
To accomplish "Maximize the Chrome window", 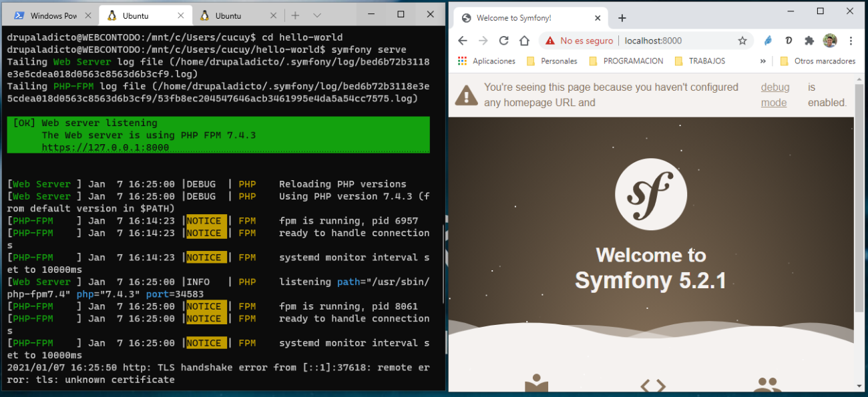I will click(x=821, y=11).
